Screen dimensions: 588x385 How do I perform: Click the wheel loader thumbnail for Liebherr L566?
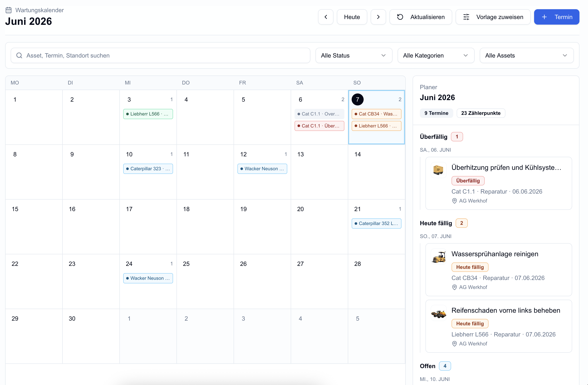point(438,313)
